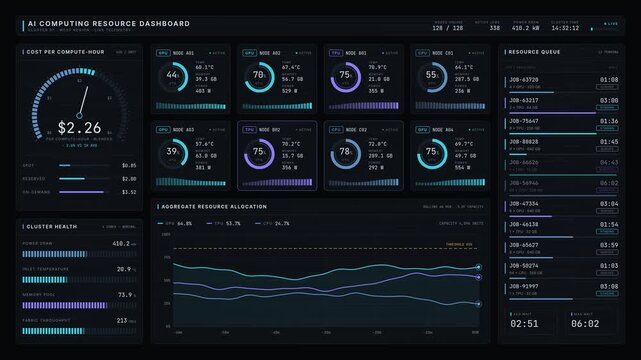This screenshot has width=641, height=360.
Task: Click the status badge in JOB-46138 row
Action: 607,232
